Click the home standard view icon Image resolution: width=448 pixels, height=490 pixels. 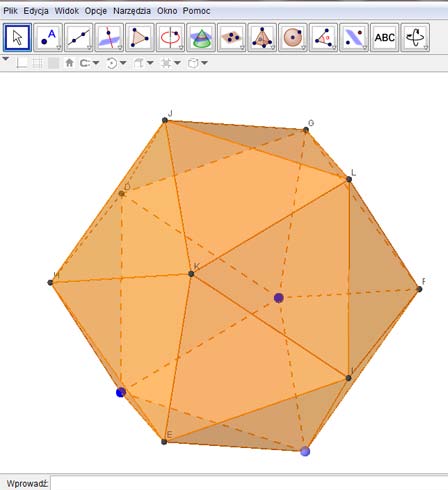click(x=69, y=63)
